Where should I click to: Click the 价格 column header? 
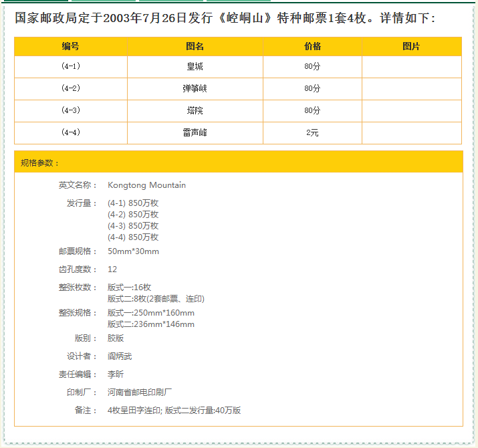click(312, 46)
